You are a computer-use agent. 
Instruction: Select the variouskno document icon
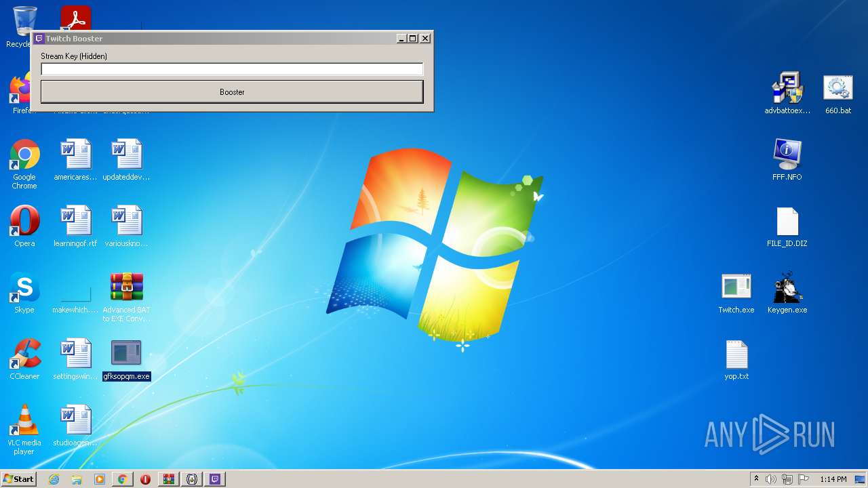[126, 227]
